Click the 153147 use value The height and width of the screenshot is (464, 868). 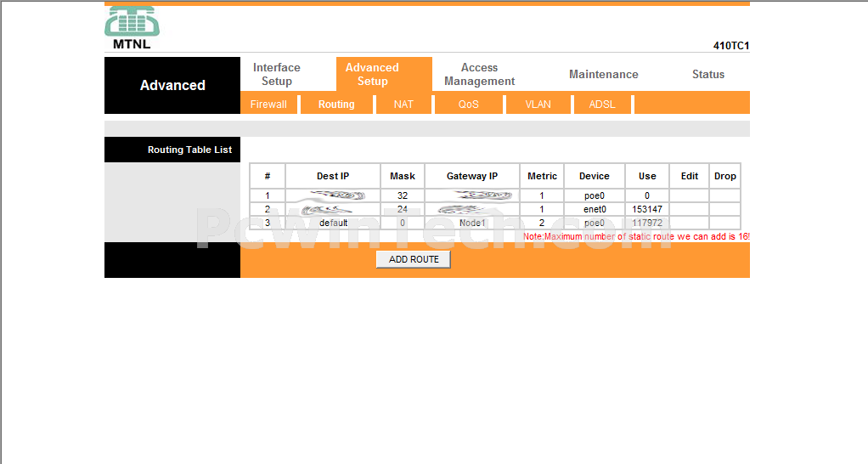(647, 209)
